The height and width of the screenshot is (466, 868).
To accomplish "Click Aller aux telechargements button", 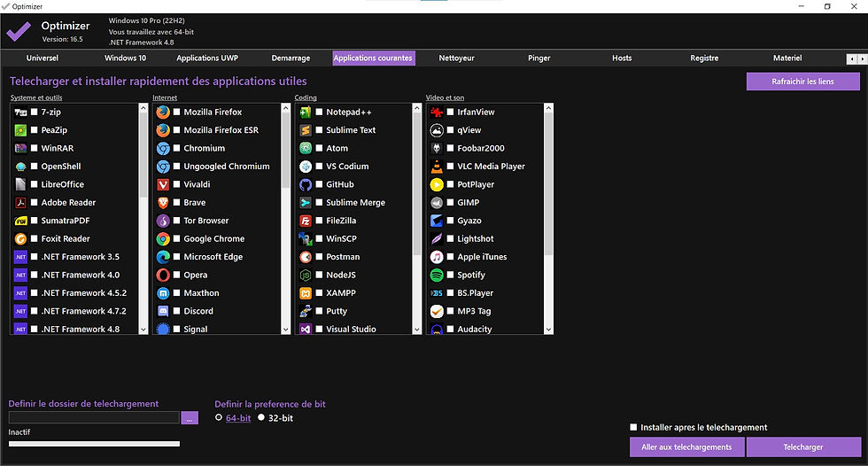I will [686, 447].
